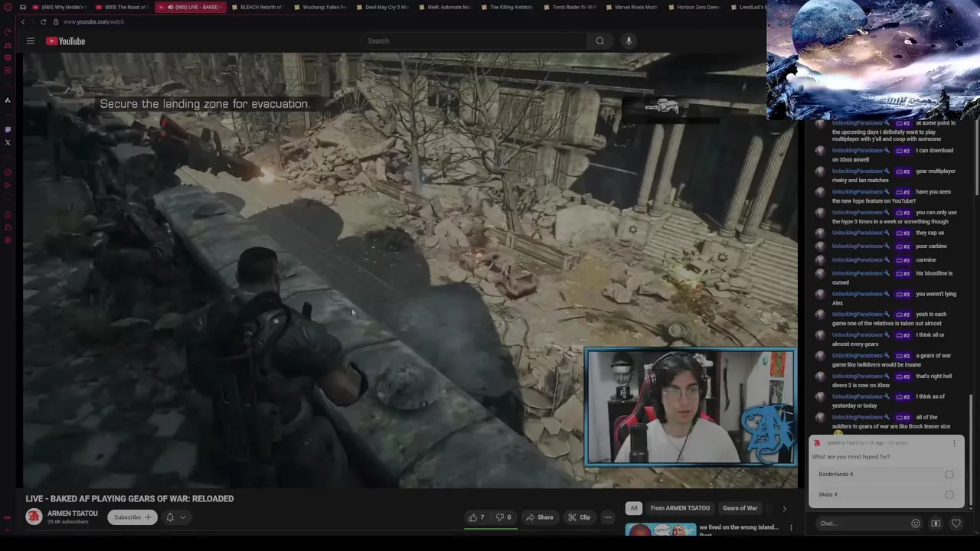
Task: Switch to 'NieR: Automata' tab
Action: tap(444, 7)
